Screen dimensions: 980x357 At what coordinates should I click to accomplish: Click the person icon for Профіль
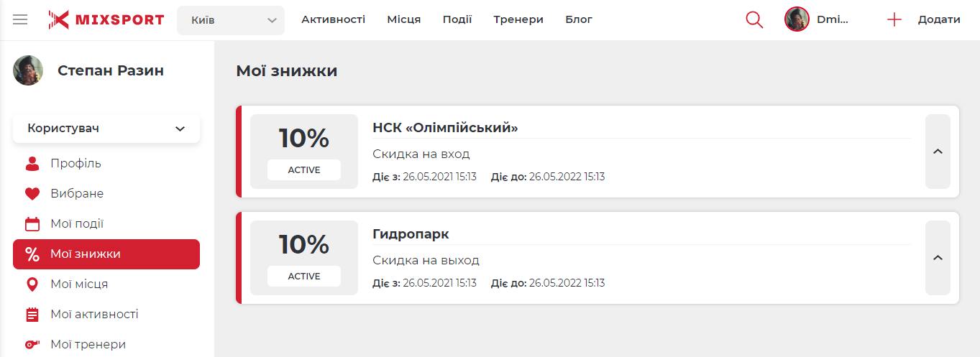pyautogui.click(x=32, y=164)
